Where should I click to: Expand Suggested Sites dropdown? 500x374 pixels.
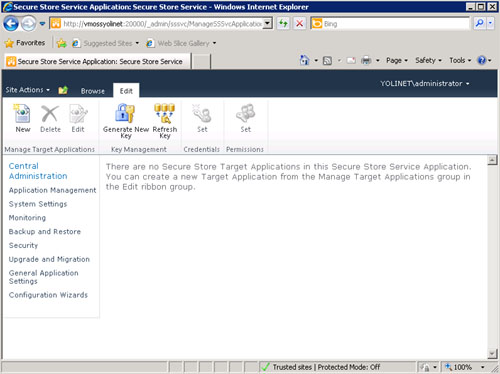pos(137,43)
